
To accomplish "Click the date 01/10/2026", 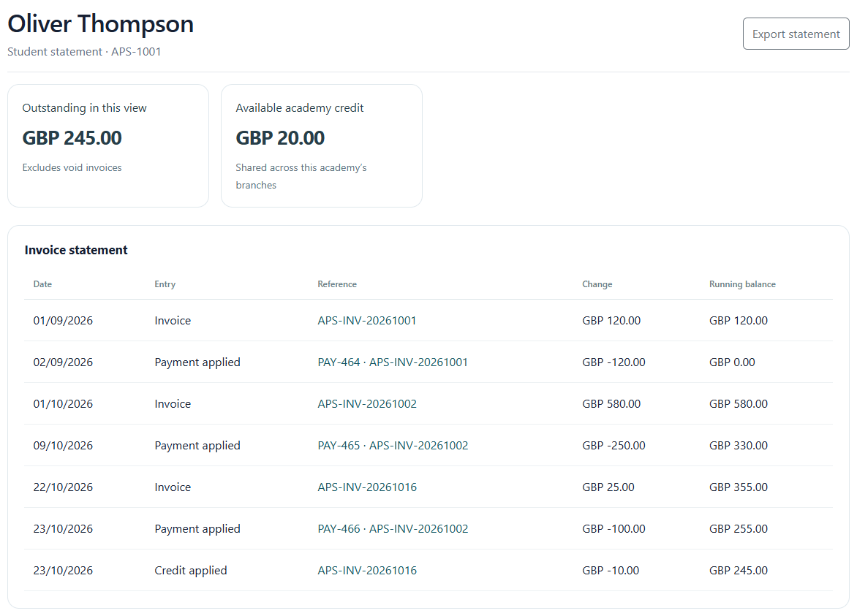I will pyautogui.click(x=63, y=403).
